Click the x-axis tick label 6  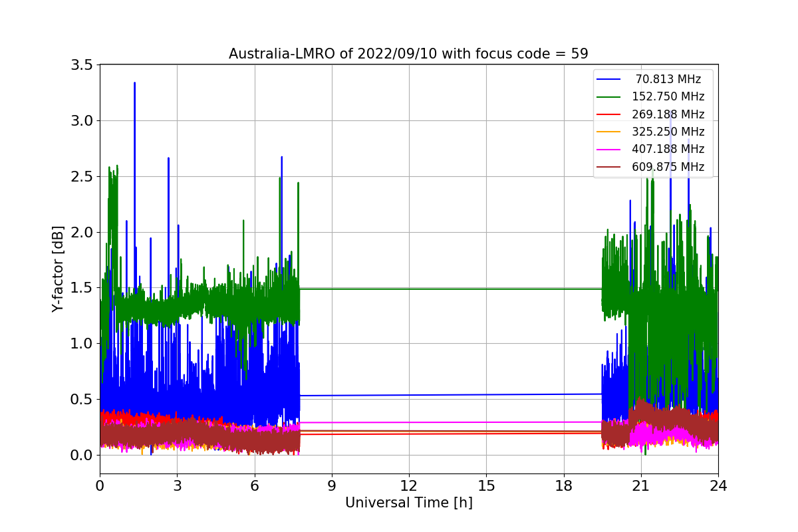tap(254, 486)
